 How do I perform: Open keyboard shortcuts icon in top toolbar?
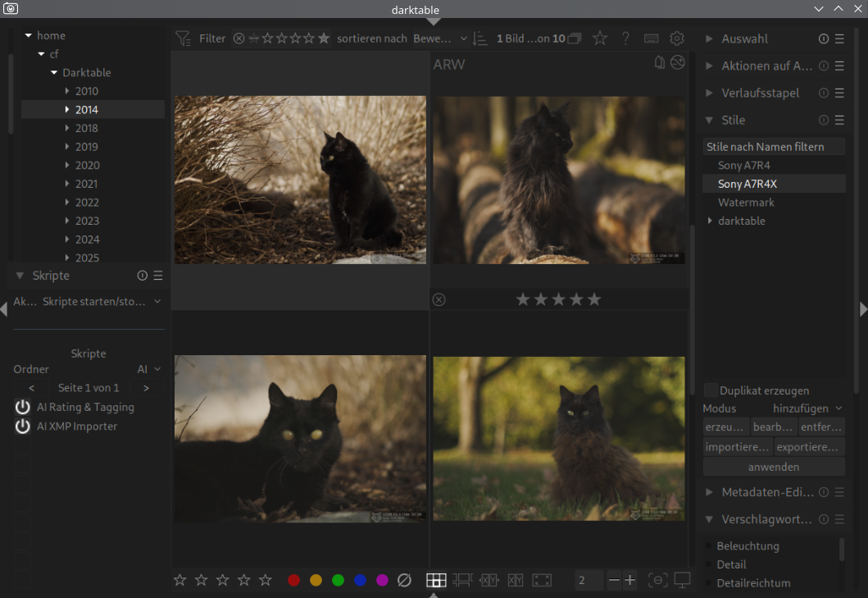(x=651, y=39)
